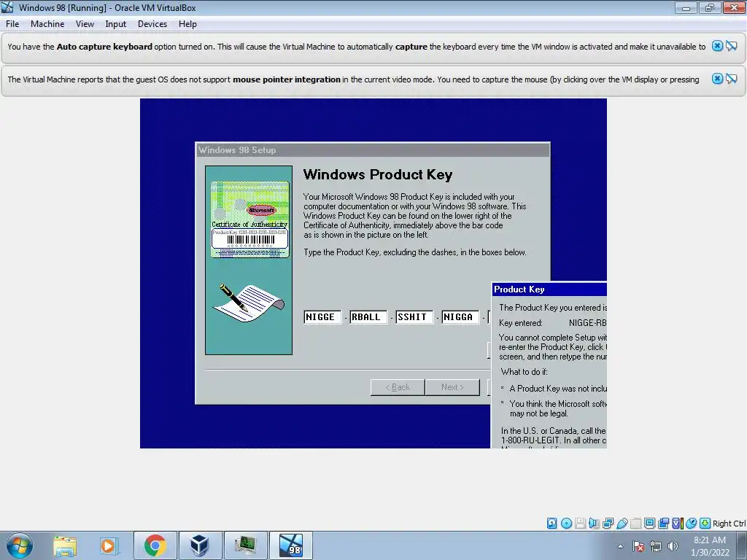This screenshot has width=747, height=560.
Task: Click the Action Center flag tray icon
Action: pyautogui.click(x=638, y=546)
